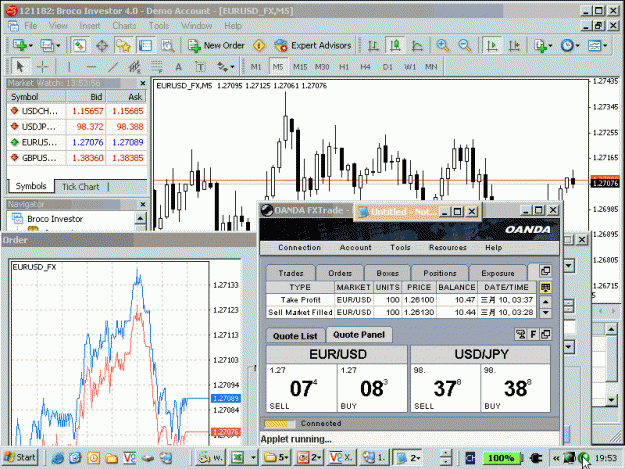Screen dimensions: 625x469
Task: Click the New Order toolbar button
Action: click(216, 45)
